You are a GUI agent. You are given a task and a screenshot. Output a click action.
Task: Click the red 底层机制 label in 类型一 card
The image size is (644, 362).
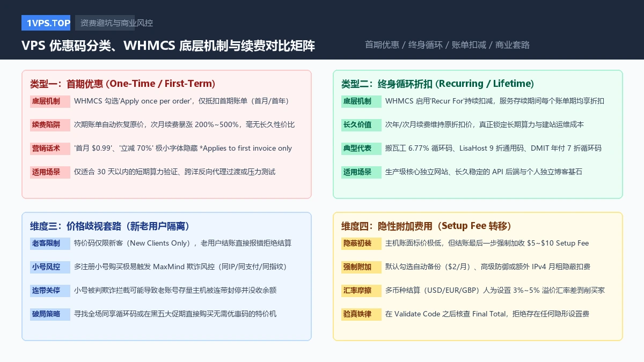(50, 101)
